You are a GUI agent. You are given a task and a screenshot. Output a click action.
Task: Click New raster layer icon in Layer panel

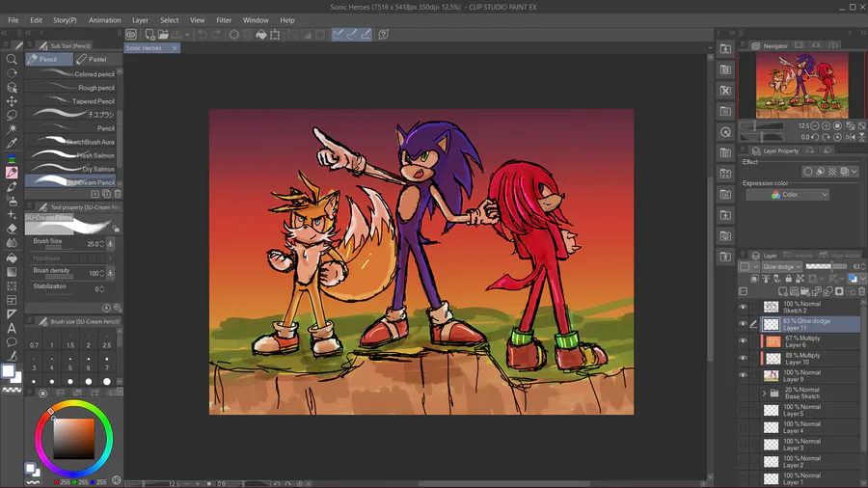tap(782, 291)
